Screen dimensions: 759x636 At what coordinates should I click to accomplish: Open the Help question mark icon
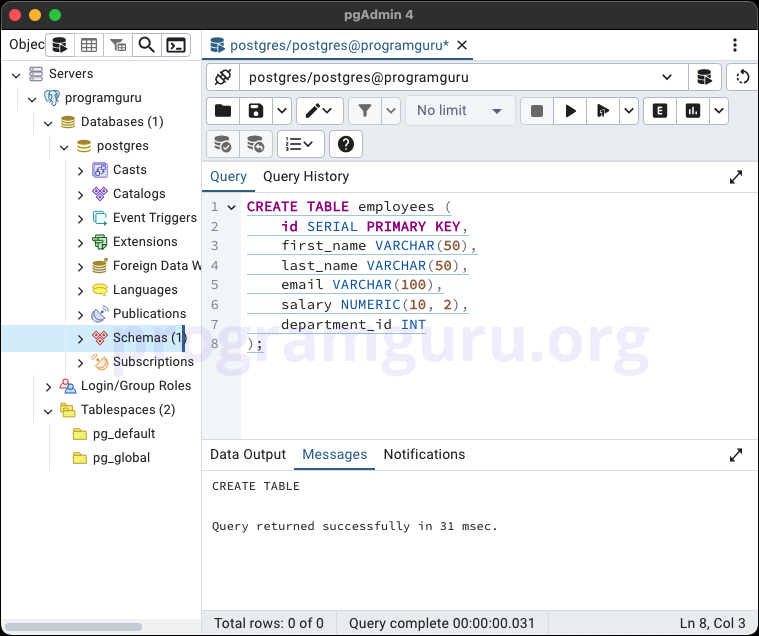[346, 144]
